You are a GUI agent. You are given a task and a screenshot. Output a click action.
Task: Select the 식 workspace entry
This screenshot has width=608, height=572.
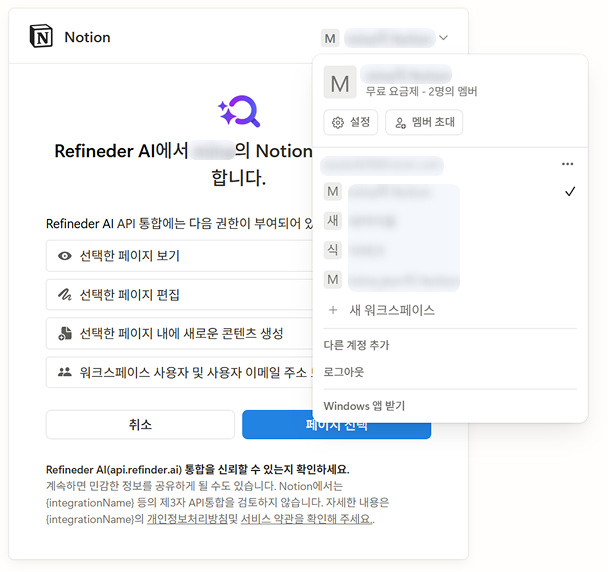click(450, 250)
